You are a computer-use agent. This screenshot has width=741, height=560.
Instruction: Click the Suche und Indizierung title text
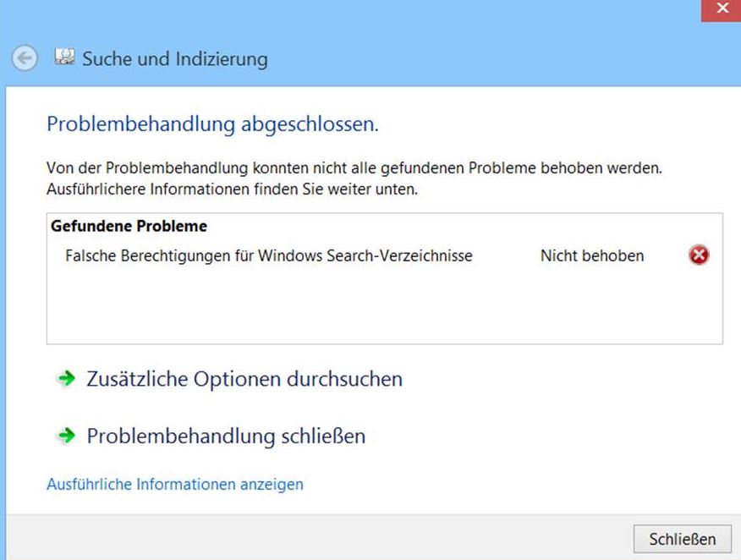click(175, 59)
